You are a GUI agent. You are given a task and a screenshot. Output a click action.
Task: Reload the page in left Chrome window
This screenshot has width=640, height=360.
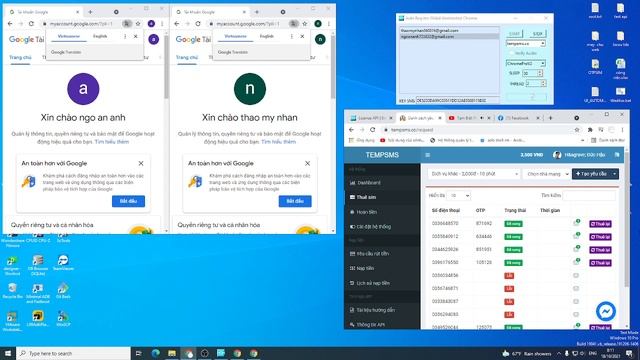click(31, 24)
